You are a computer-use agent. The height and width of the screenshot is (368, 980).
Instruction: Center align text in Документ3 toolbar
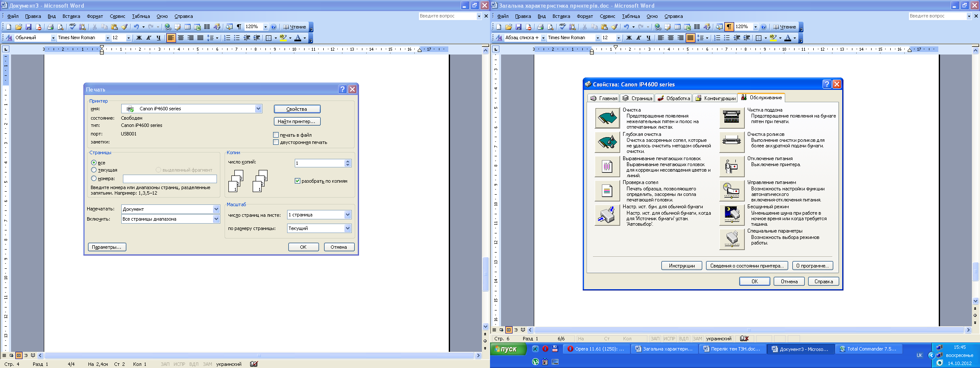tap(181, 38)
